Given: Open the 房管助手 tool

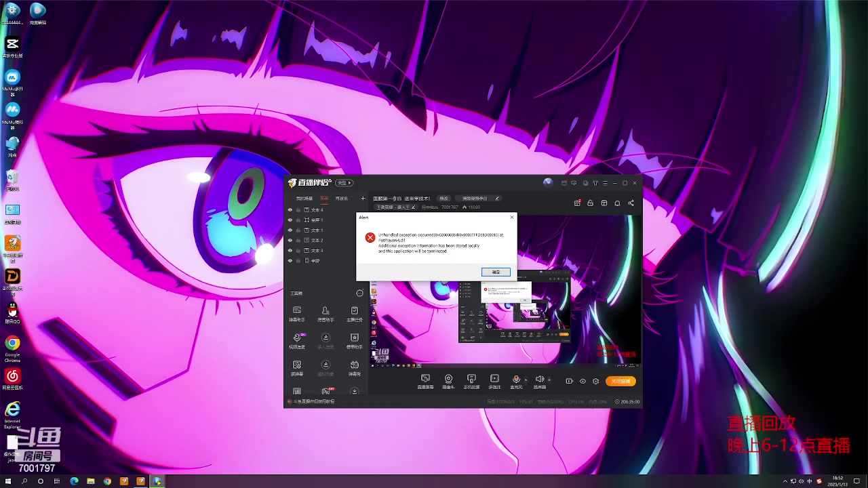Looking at the screenshot, I should (x=325, y=313).
